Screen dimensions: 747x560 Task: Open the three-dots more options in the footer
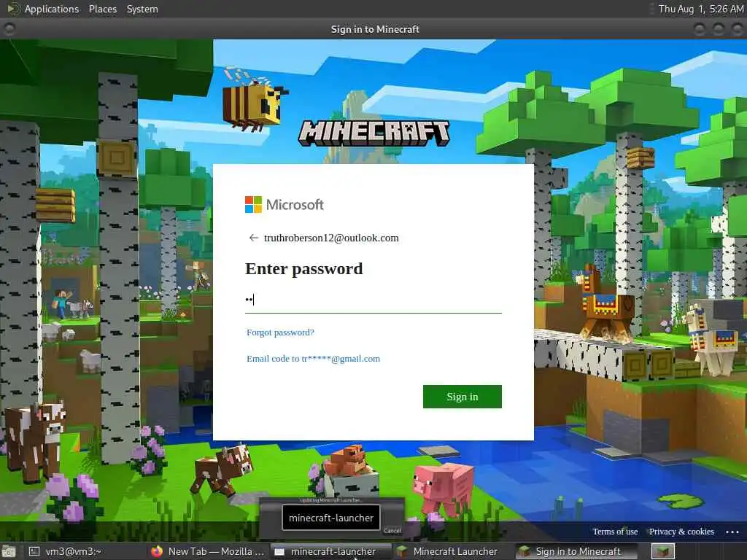click(x=732, y=532)
